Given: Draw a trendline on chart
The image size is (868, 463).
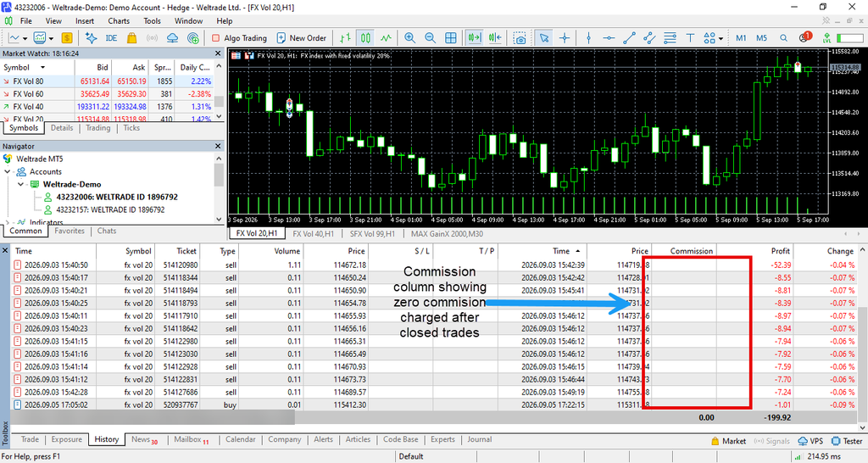Looking at the screenshot, I should pos(630,38).
